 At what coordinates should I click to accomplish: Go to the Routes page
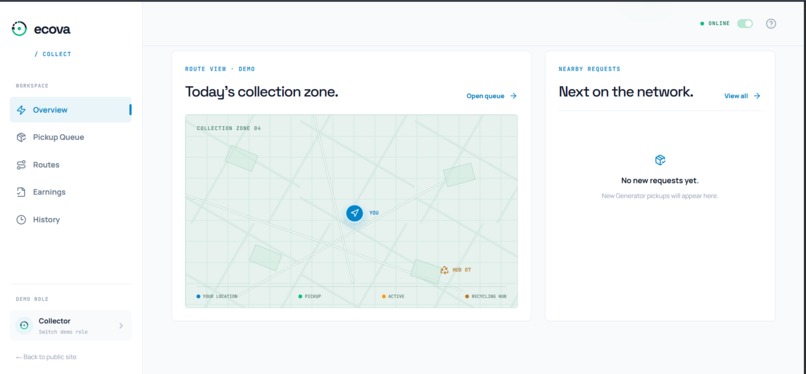tap(70, 165)
